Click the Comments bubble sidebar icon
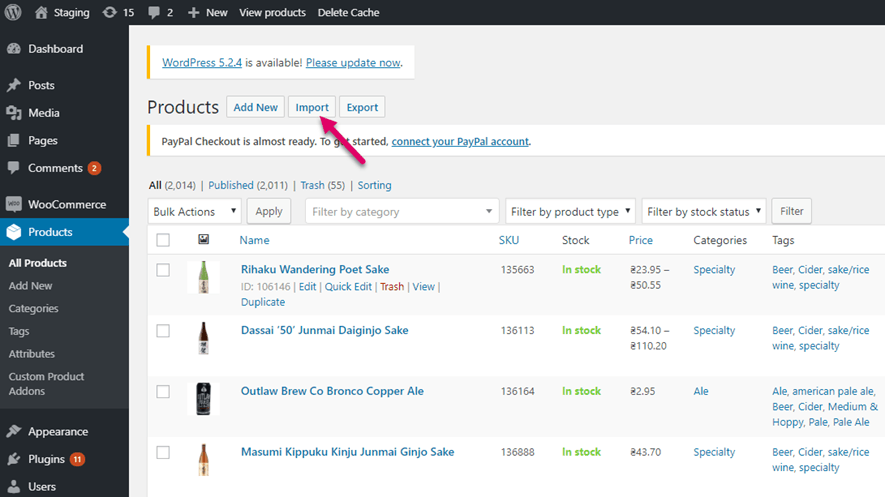 pos(14,168)
